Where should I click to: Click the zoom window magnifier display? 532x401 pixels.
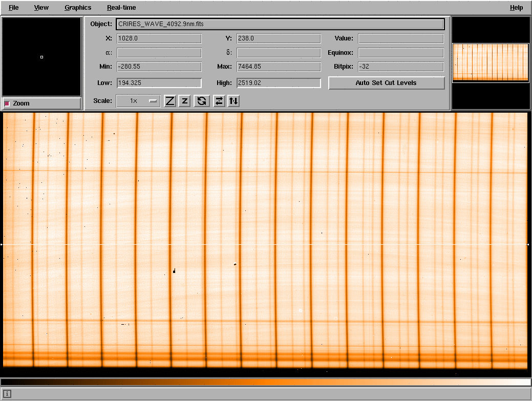click(41, 57)
